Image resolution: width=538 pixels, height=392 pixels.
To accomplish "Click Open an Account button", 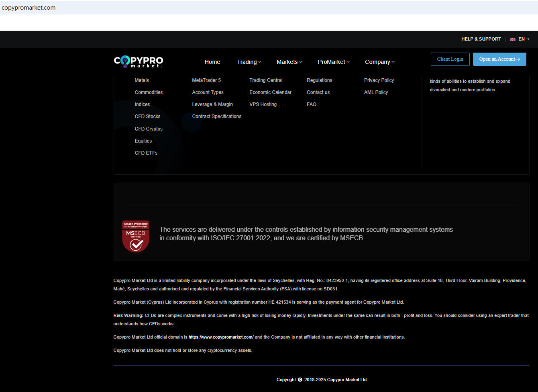I will [499, 59].
